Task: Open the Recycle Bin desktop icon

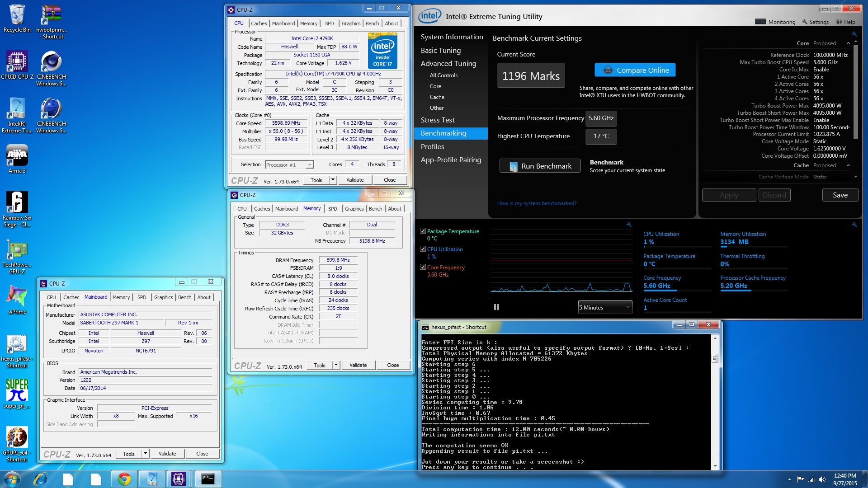Action: [x=17, y=18]
